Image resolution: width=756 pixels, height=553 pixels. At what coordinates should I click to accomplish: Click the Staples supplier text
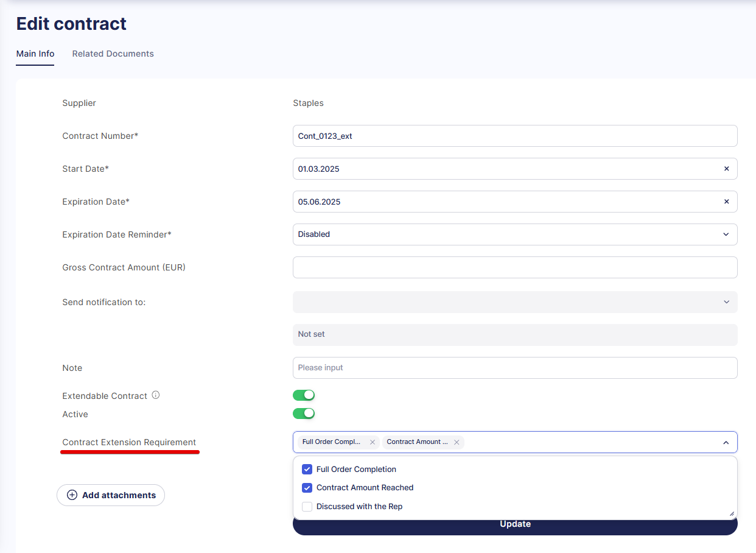click(x=309, y=103)
